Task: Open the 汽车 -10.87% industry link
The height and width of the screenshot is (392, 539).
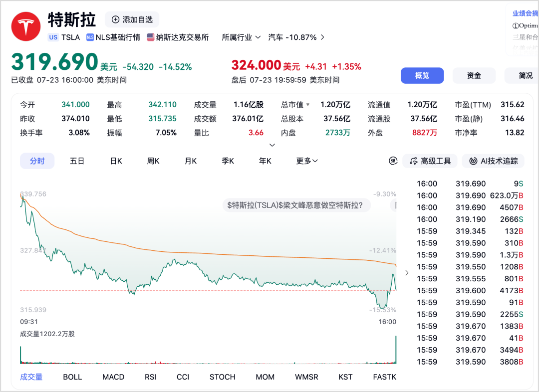Action: [296, 37]
